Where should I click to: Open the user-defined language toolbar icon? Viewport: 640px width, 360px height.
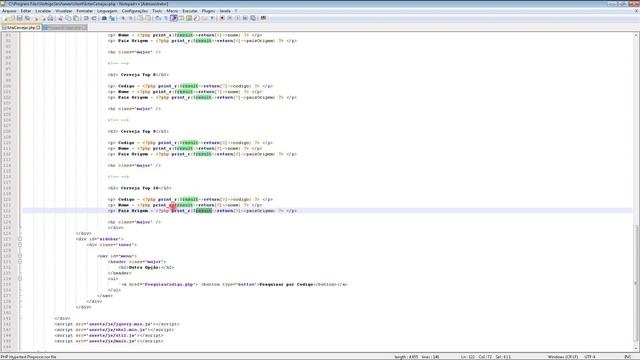[x=182, y=18]
